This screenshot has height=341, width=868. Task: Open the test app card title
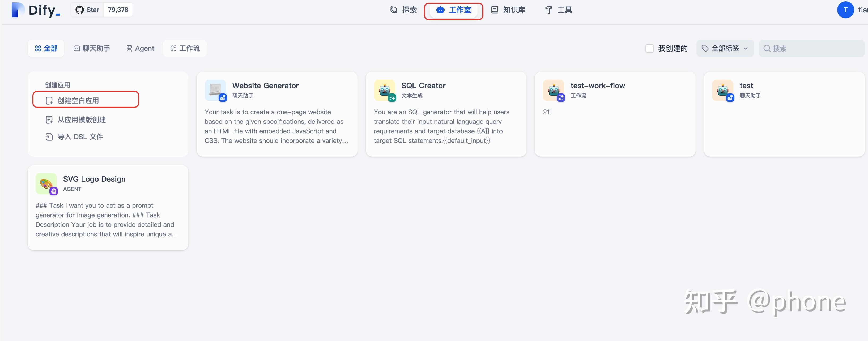pyautogui.click(x=746, y=86)
